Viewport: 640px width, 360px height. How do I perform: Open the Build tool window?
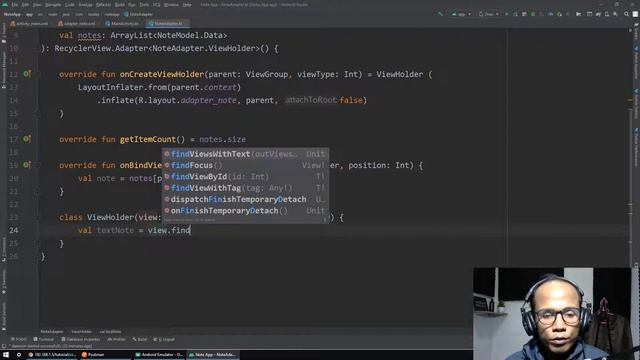coord(140,339)
